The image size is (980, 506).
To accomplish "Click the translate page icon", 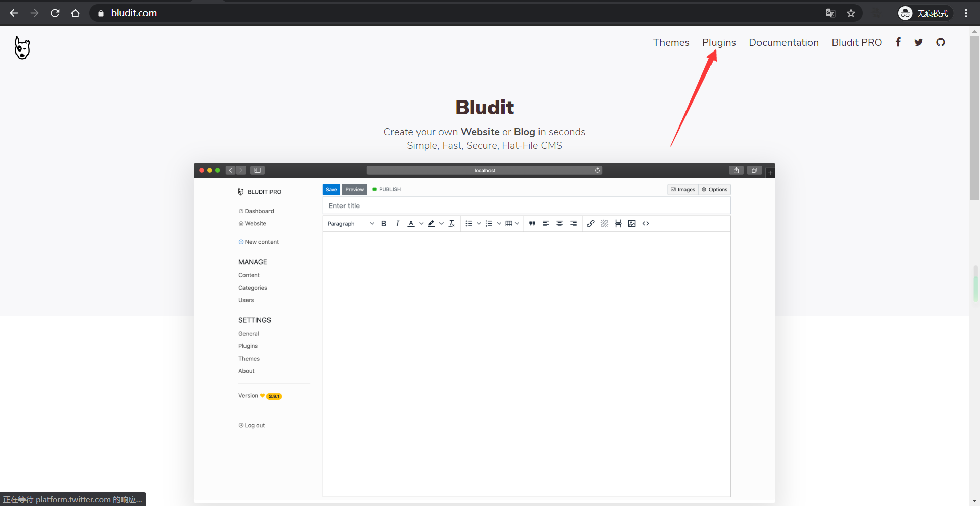I will click(x=830, y=13).
